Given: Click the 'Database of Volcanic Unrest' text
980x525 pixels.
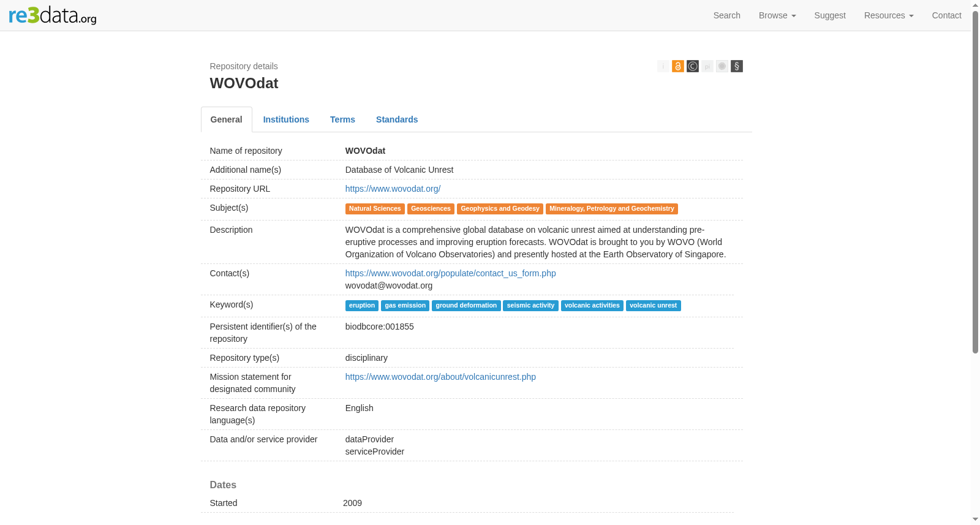Looking at the screenshot, I should [x=399, y=170].
